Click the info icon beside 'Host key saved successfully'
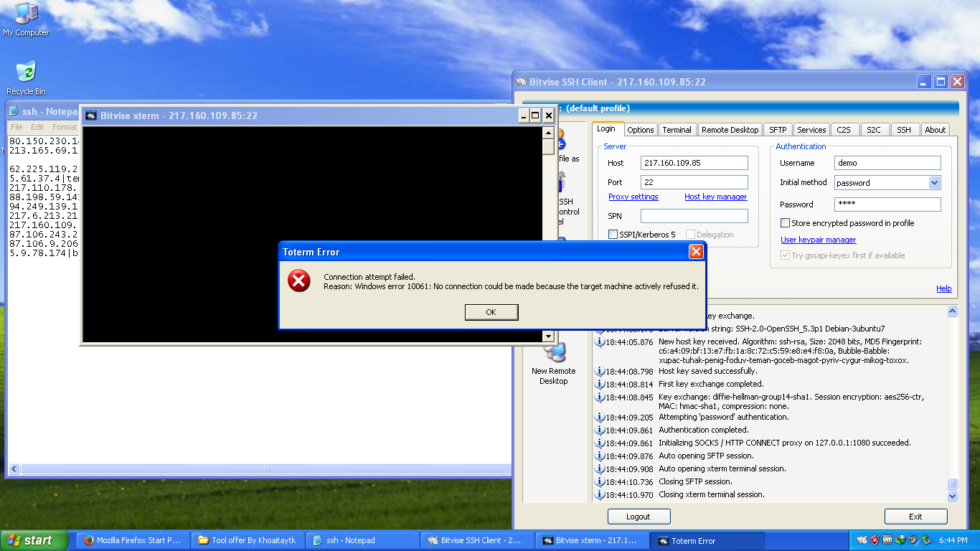Viewport: 980px width, 551px height. click(x=600, y=372)
